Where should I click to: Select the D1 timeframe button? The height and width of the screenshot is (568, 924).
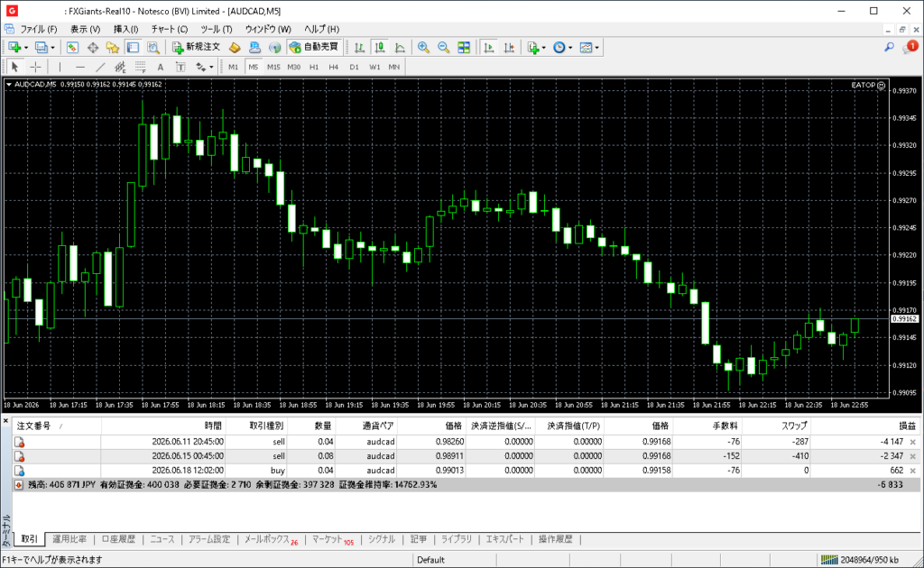[354, 67]
